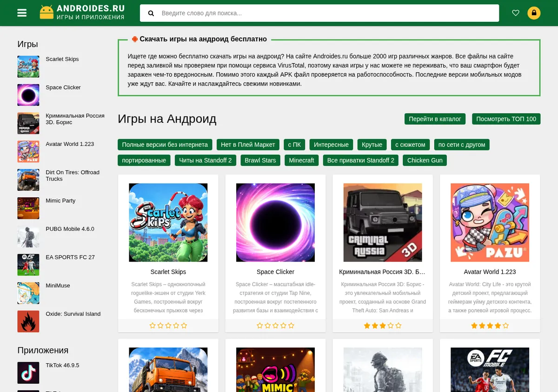Choose the Полные версии без интернета tag

(x=165, y=144)
